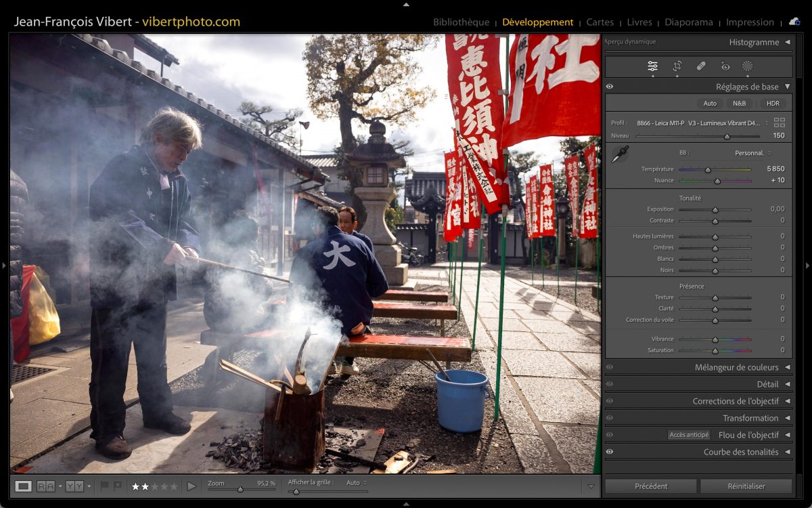Click the Température slider handle
Image resolution: width=812 pixels, height=508 pixels.
point(708,169)
